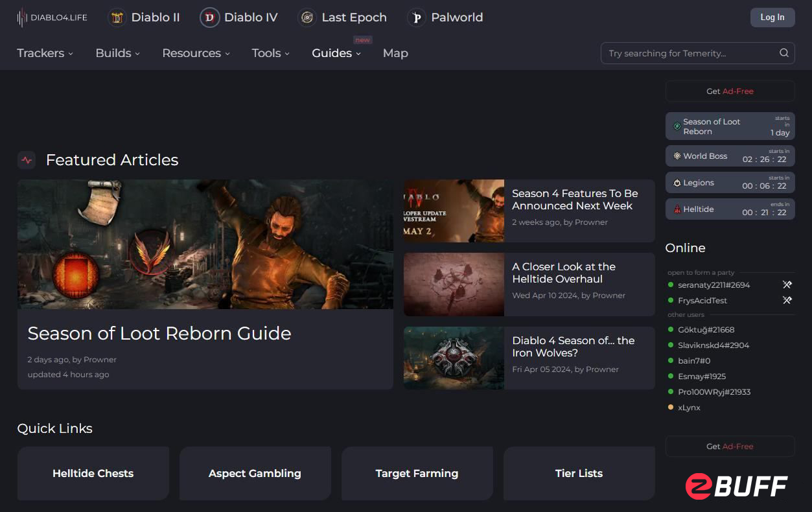Select online user Pro100WRyj#21933
Image resolution: width=812 pixels, height=512 pixels.
pos(714,392)
